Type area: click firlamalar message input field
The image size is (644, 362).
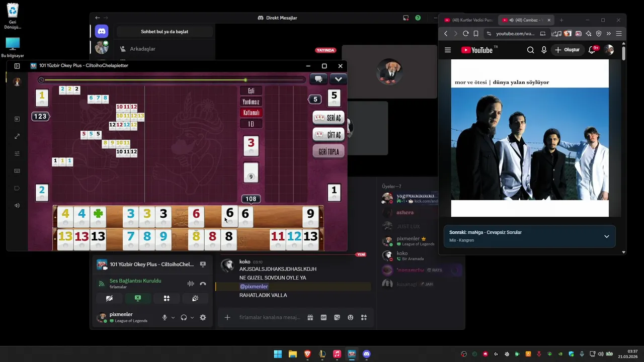[269, 317]
